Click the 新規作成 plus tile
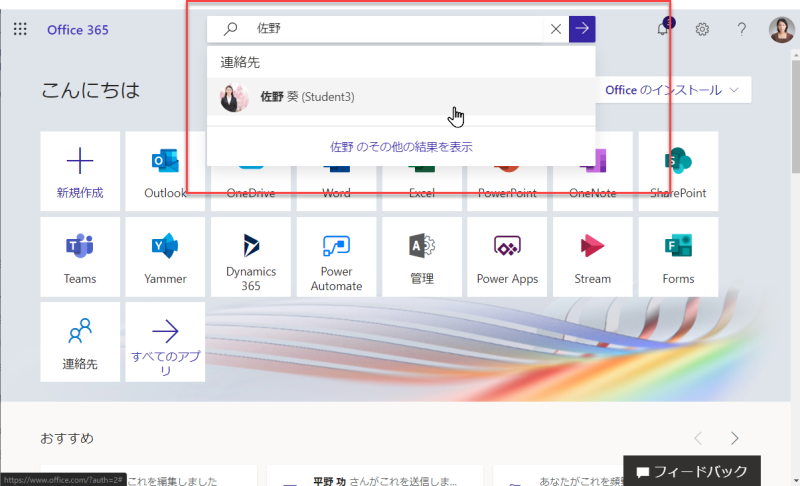 80,171
